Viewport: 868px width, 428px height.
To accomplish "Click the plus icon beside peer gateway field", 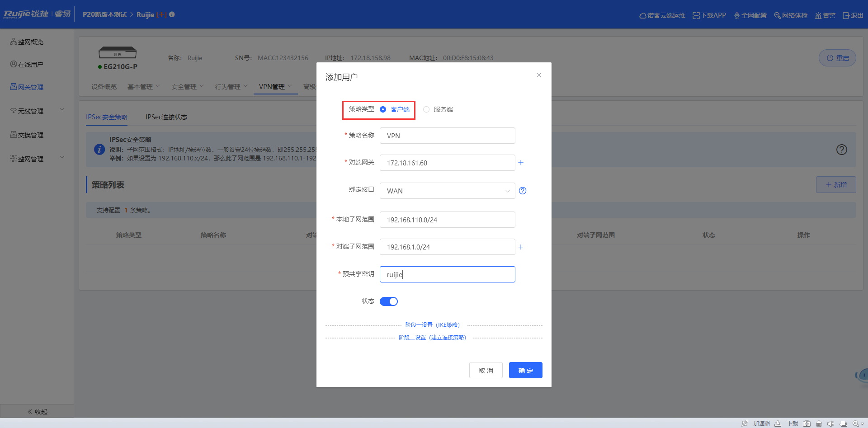I will [x=521, y=163].
